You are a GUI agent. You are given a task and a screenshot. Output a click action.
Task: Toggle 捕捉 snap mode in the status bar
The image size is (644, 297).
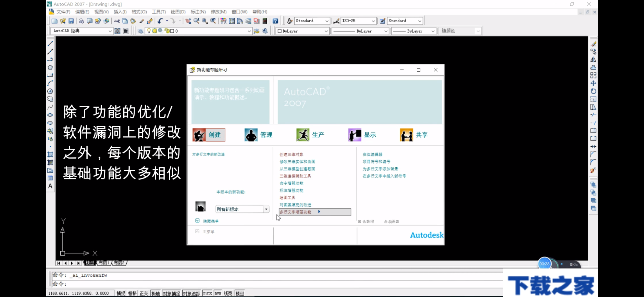pyautogui.click(x=121, y=293)
